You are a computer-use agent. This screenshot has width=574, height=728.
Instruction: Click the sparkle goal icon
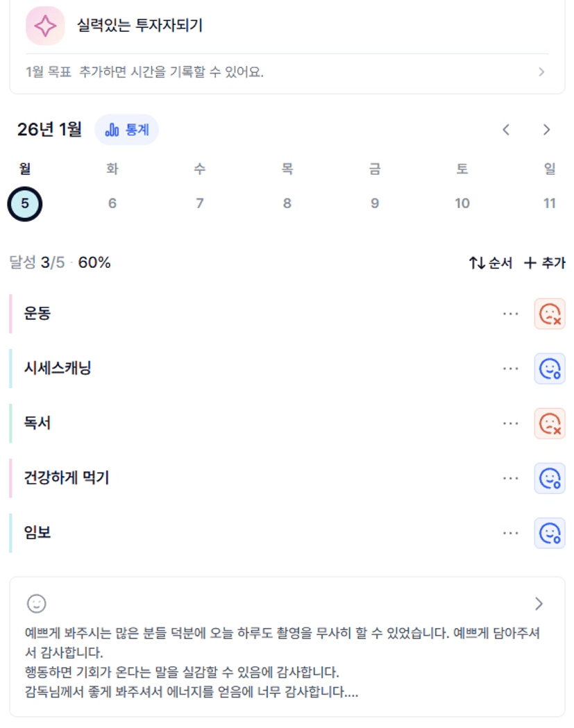(45, 26)
